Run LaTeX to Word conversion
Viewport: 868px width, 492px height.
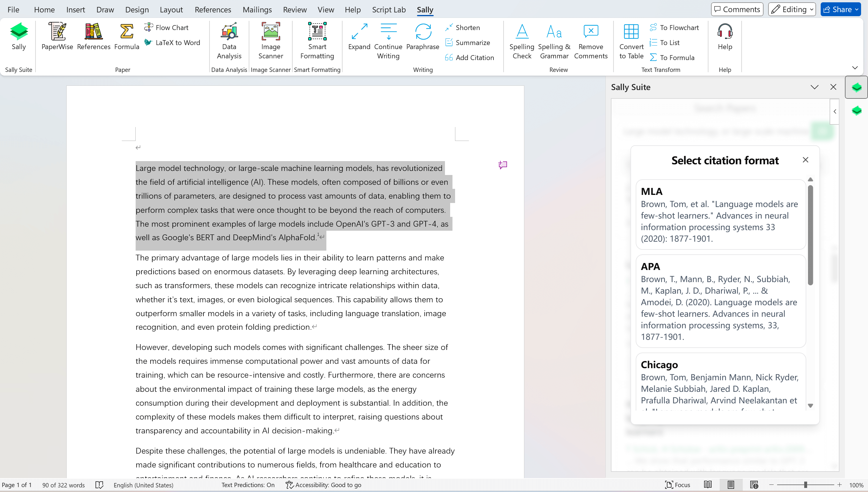(x=172, y=42)
